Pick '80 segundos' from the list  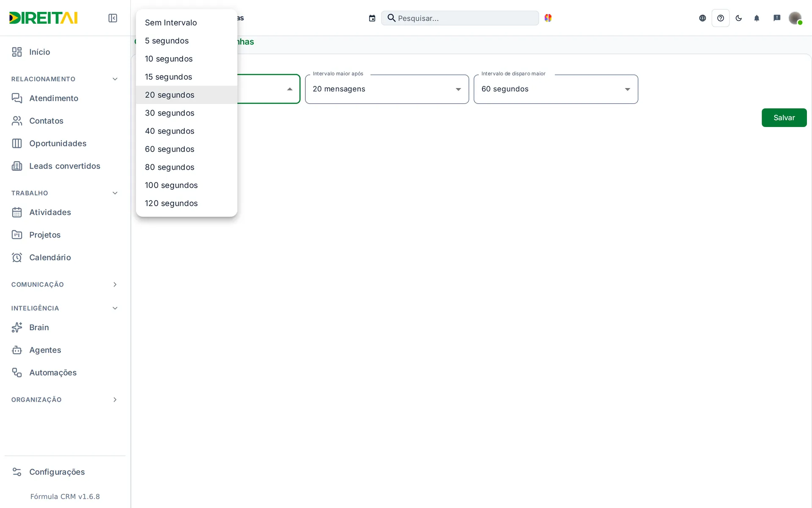pos(187,167)
